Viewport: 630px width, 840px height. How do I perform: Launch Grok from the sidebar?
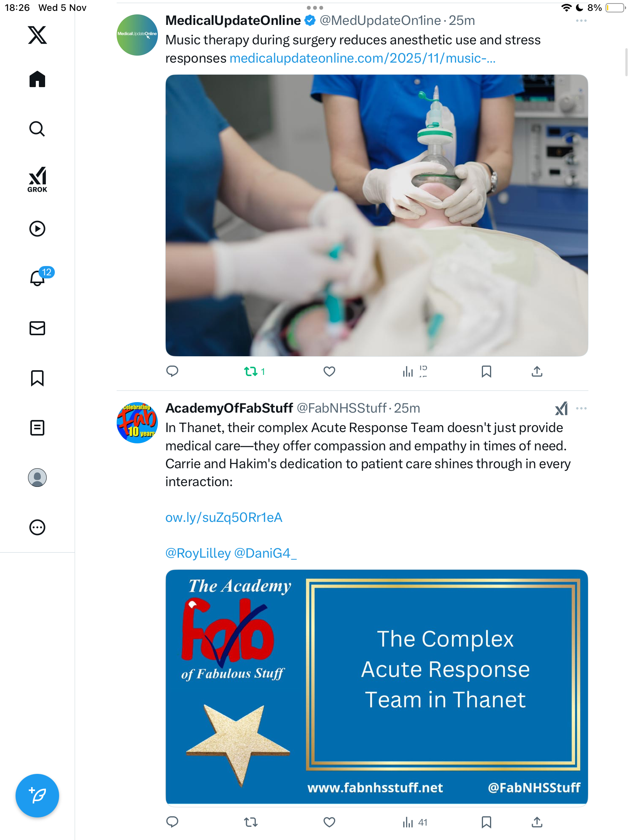37,179
